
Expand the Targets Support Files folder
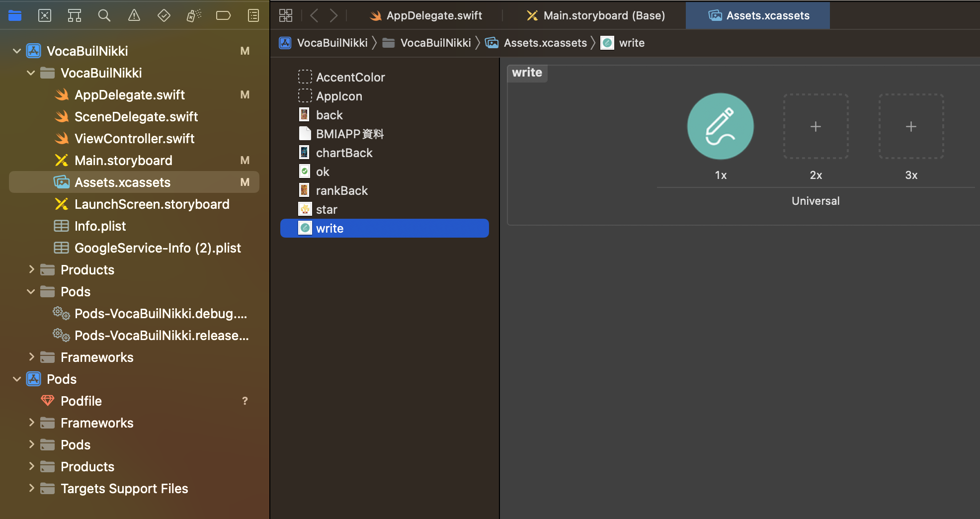click(31, 489)
